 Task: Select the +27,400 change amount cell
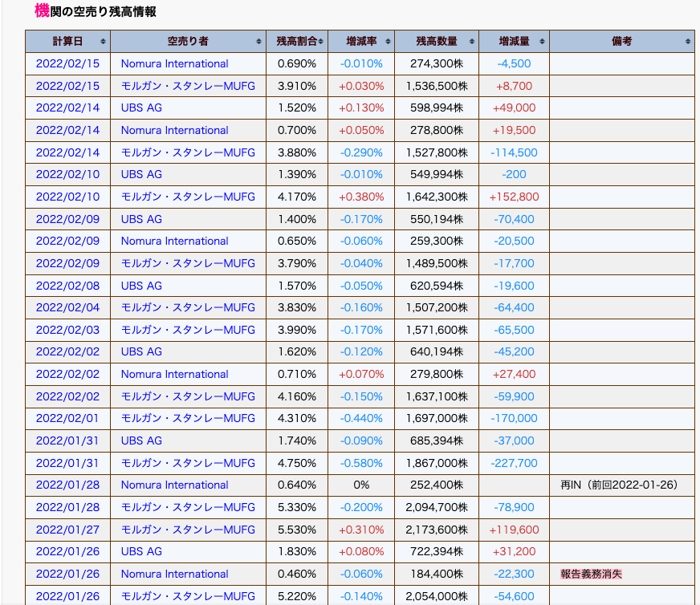(515, 374)
